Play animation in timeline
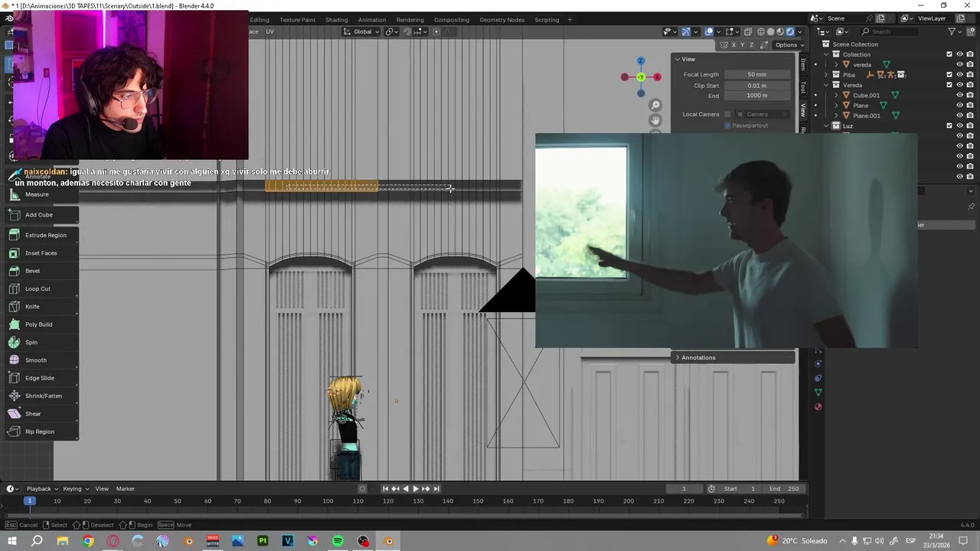 coord(415,489)
